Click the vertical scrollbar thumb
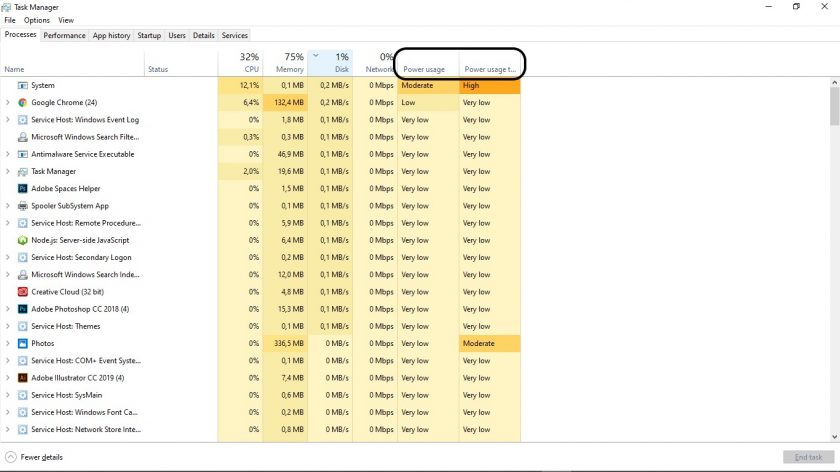The height and width of the screenshot is (472, 840). tap(835, 106)
